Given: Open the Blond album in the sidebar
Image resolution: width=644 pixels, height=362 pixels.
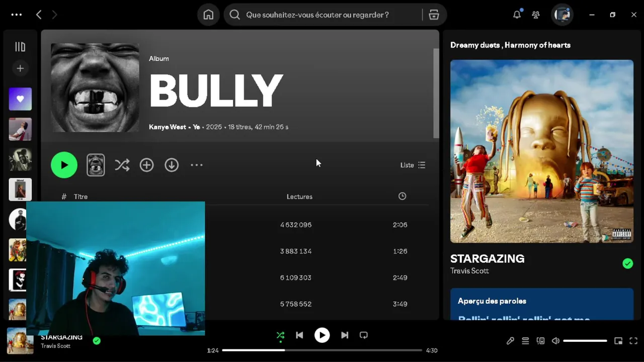Looking at the screenshot, I should pos(20,190).
